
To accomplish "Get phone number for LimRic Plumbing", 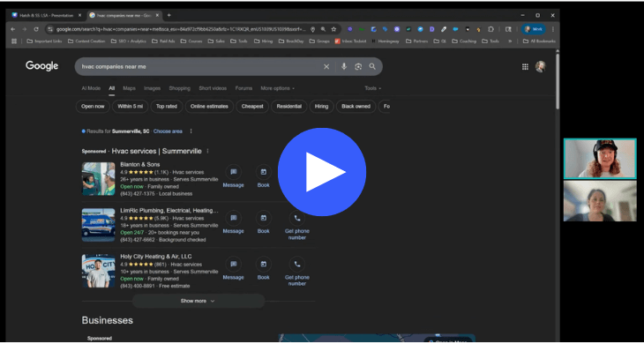I will [x=297, y=226].
